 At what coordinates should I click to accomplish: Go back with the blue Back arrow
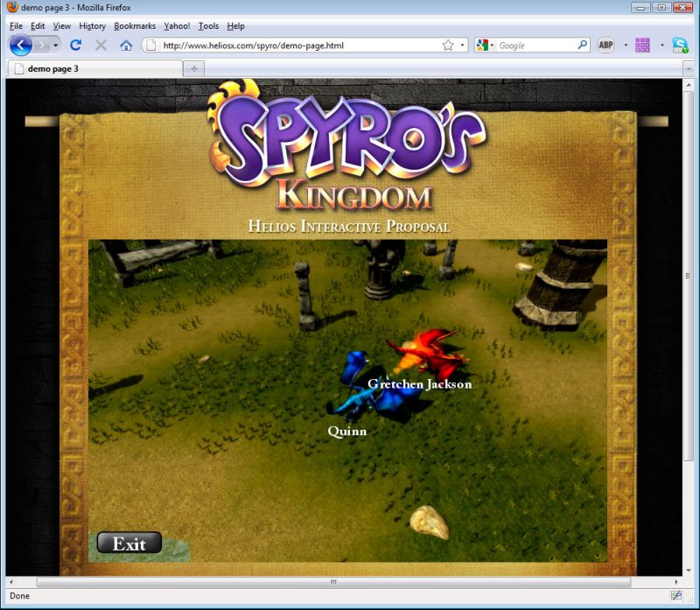(x=20, y=46)
